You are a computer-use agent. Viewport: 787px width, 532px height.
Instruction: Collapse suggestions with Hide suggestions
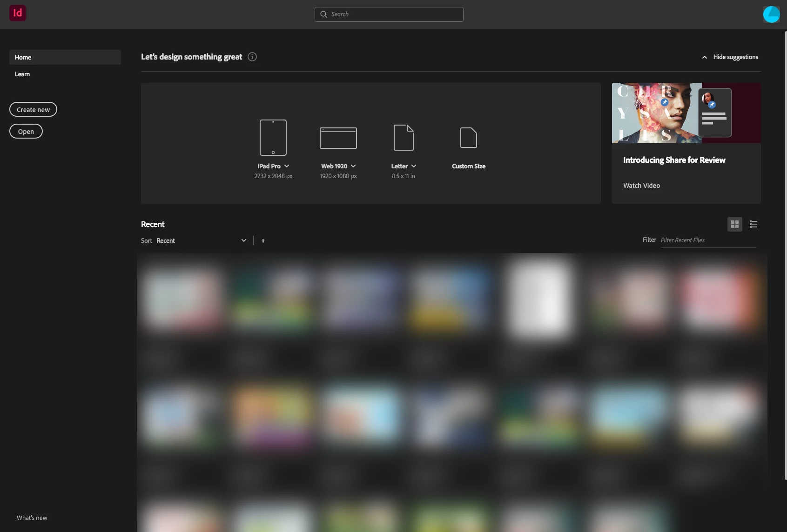pos(730,57)
